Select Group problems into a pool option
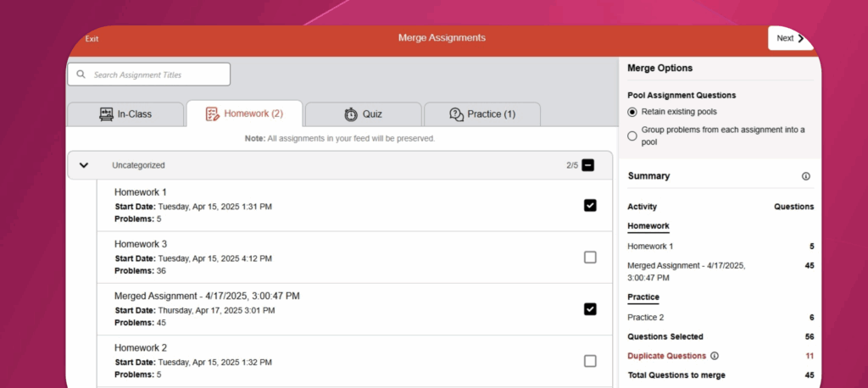Image resolution: width=868 pixels, height=388 pixels. [x=632, y=136]
